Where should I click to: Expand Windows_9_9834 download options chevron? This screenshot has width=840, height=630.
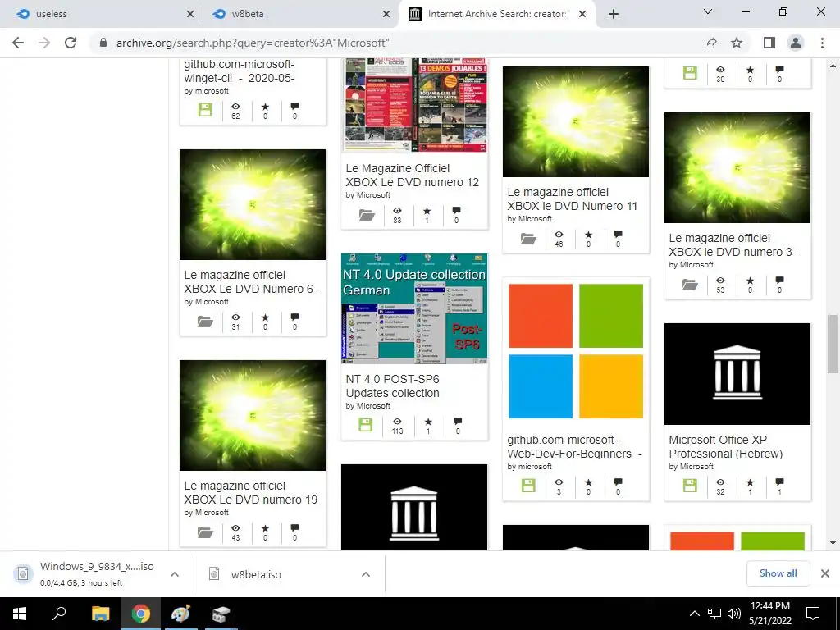click(x=175, y=574)
